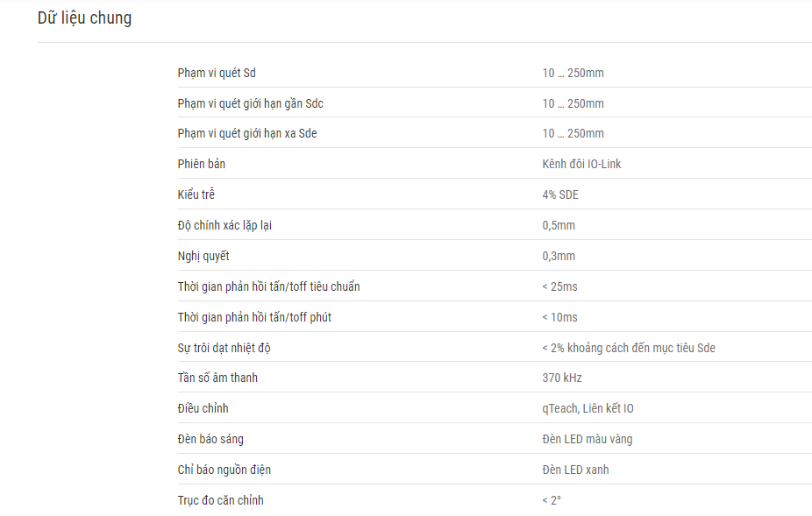Select the "Phiên bản" row label

(x=202, y=164)
